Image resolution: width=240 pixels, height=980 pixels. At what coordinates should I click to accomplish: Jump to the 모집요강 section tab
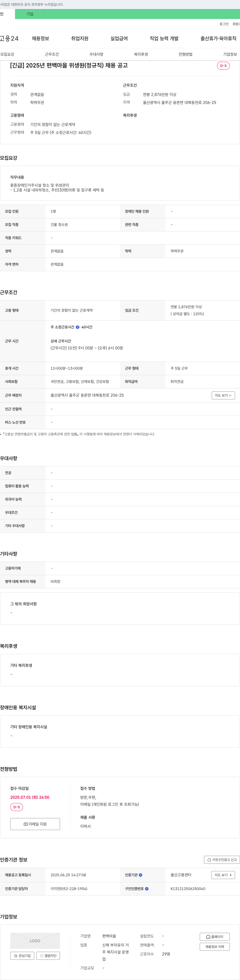[x=7, y=54]
